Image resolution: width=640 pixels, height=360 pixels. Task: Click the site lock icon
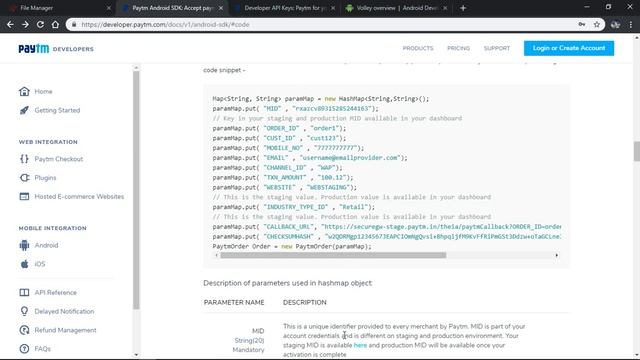click(x=74, y=24)
